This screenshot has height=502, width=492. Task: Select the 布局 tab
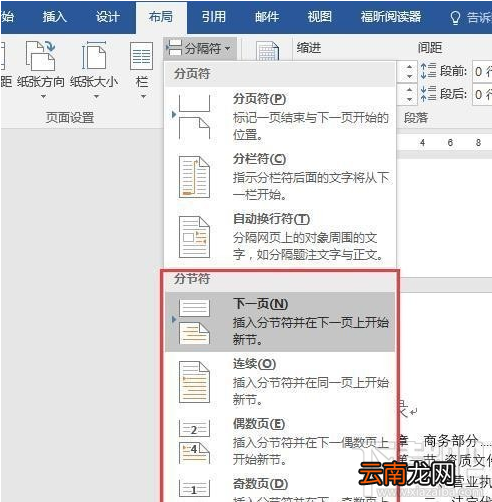click(x=161, y=17)
